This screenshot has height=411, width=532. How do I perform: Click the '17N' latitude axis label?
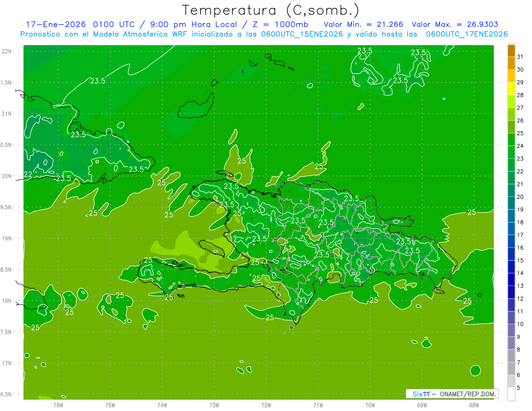[8, 363]
